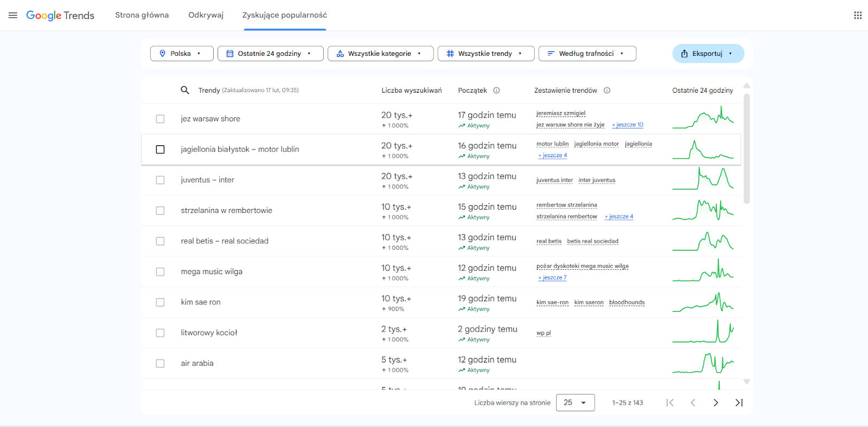The image size is (868, 427).
Task: Tick the air arabia checkbox
Action: (160, 364)
